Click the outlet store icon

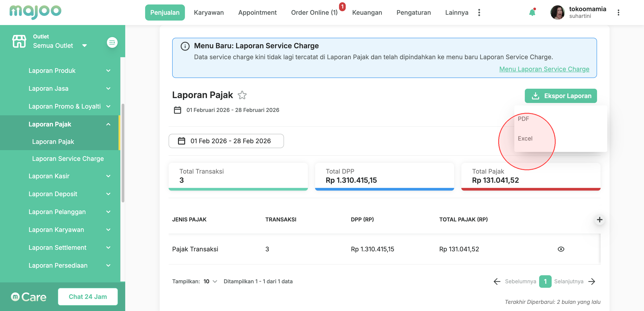click(19, 42)
